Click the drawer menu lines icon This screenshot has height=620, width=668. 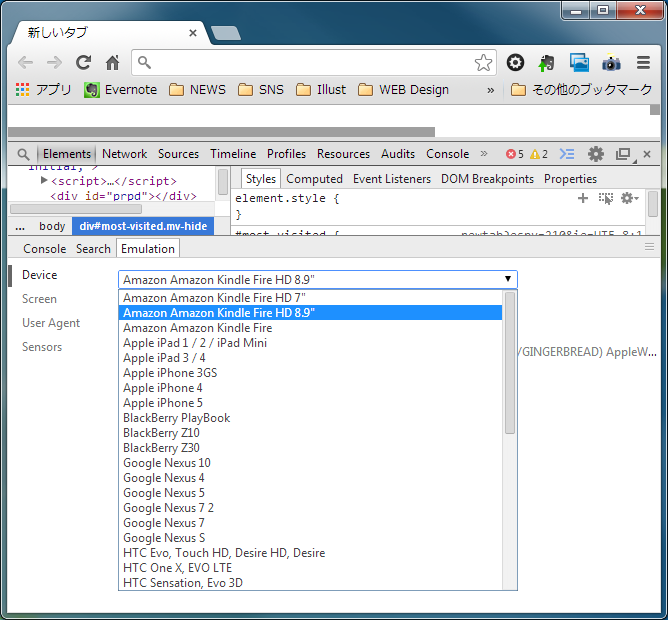649,247
